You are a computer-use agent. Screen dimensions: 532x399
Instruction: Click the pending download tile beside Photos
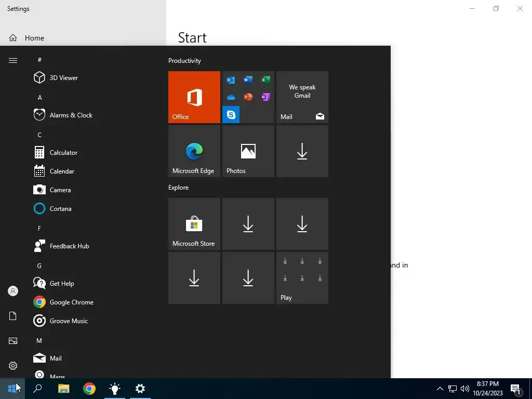click(302, 151)
